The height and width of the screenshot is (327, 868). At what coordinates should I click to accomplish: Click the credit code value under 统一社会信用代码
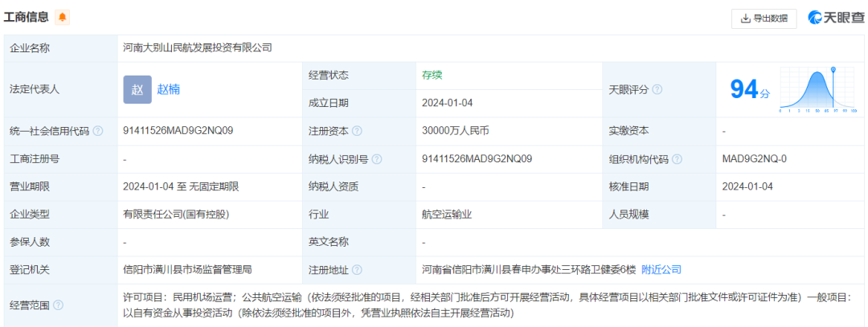pos(178,131)
